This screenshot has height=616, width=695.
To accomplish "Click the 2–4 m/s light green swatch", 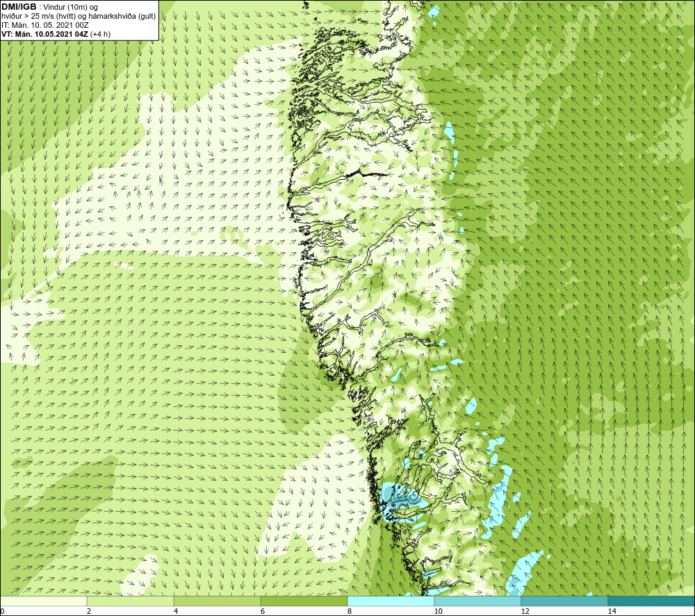I will pyautogui.click(x=131, y=601).
